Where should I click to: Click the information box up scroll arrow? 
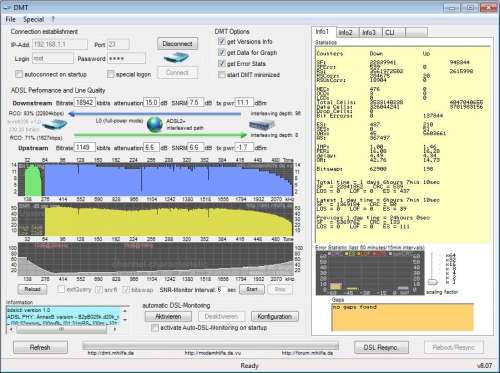pyautogui.click(x=125, y=311)
